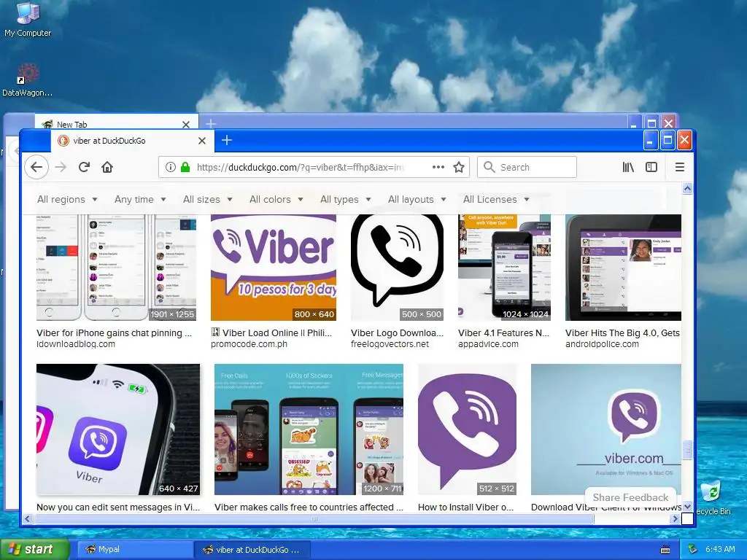Open My Computer desktop icon

[28, 20]
